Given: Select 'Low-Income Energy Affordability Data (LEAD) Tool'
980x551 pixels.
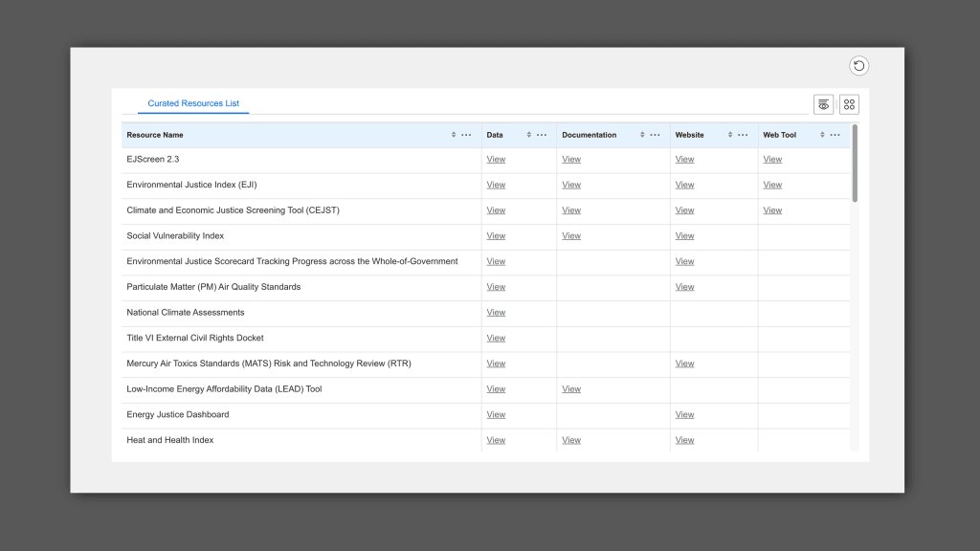Looking at the screenshot, I should 224,389.
